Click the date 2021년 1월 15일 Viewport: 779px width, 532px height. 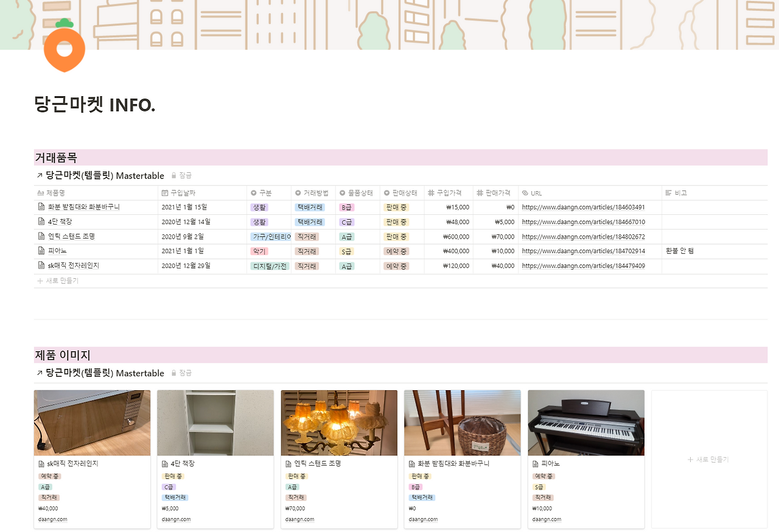(184, 208)
